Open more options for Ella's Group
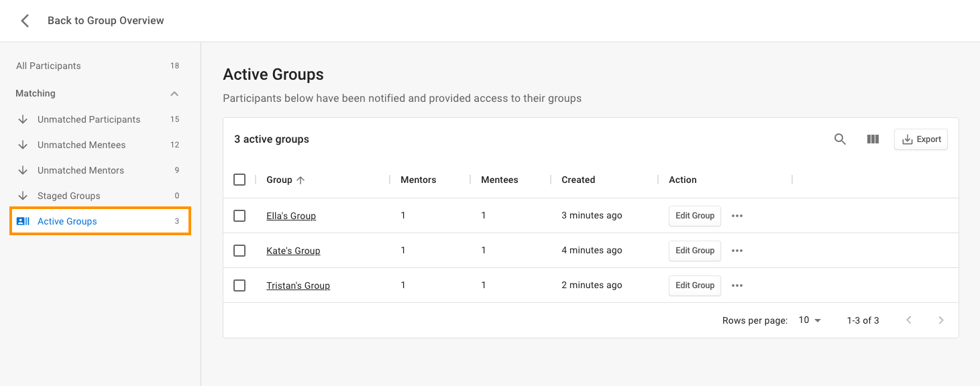Viewport: 980px width, 386px height. click(737, 216)
